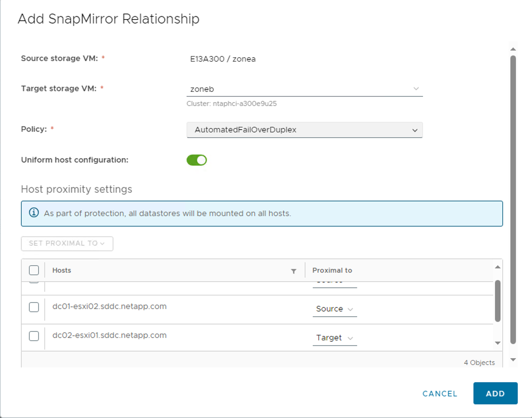Toggle Uniform host configuration switch

click(197, 160)
